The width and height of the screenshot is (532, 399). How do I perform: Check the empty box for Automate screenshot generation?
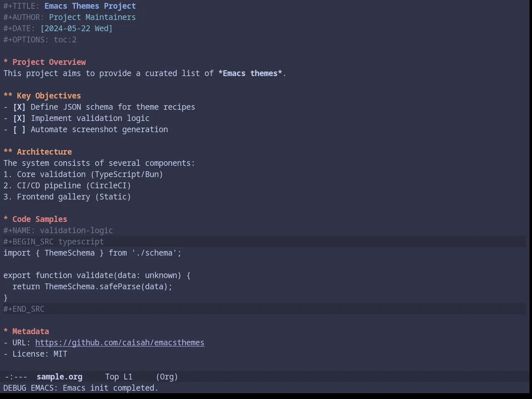coord(19,130)
